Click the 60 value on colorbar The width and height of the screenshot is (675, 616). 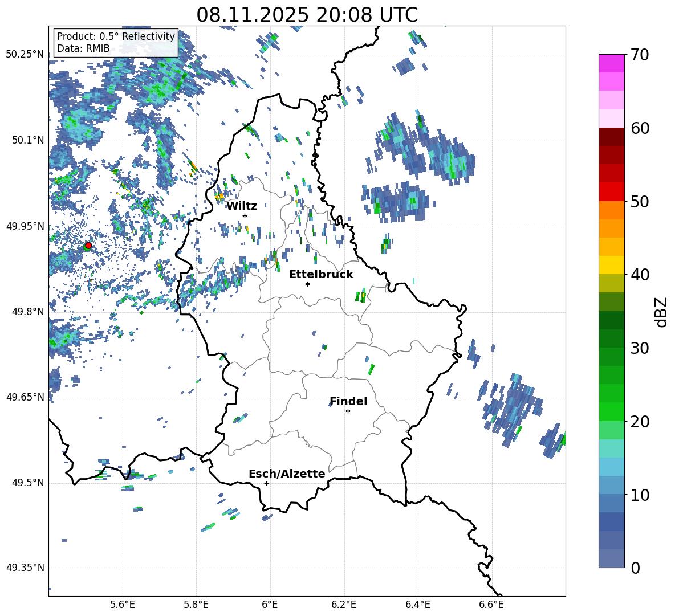click(x=640, y=128)
